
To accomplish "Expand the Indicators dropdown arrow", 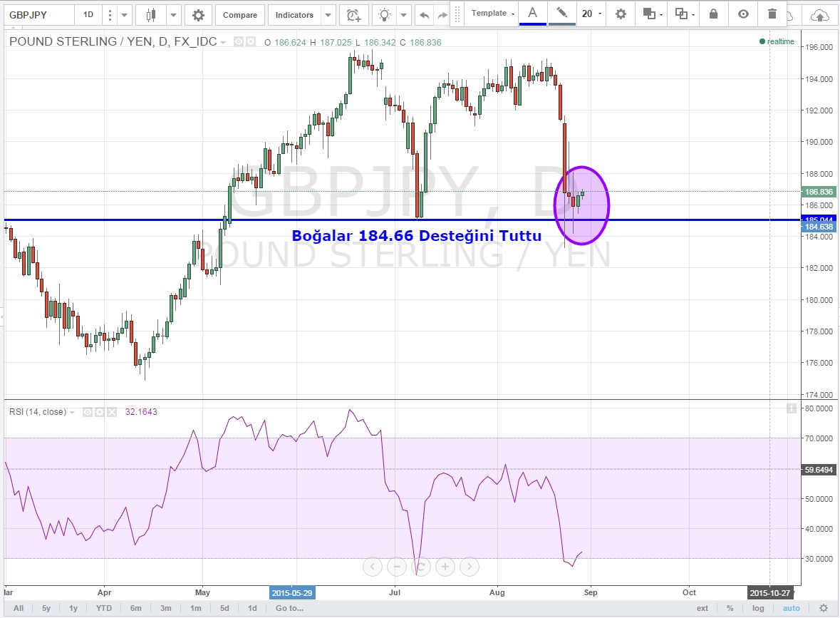I will coord(328,15).
